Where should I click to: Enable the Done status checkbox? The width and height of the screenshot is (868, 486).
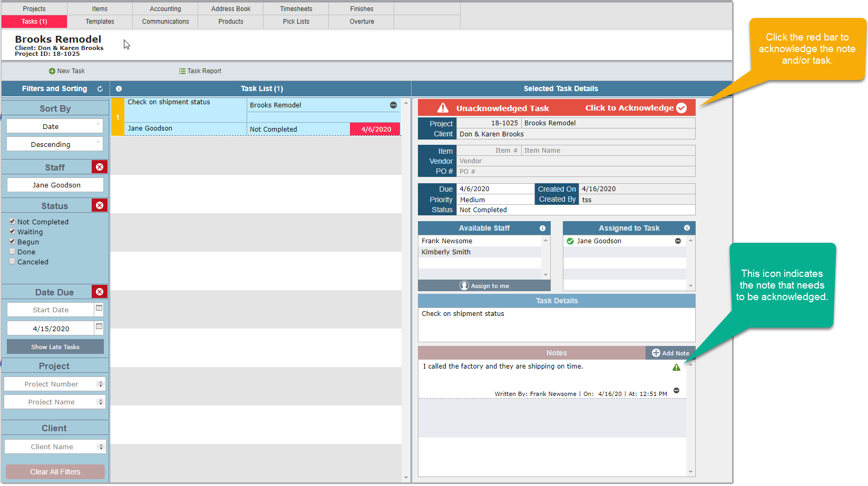point(12,251)
